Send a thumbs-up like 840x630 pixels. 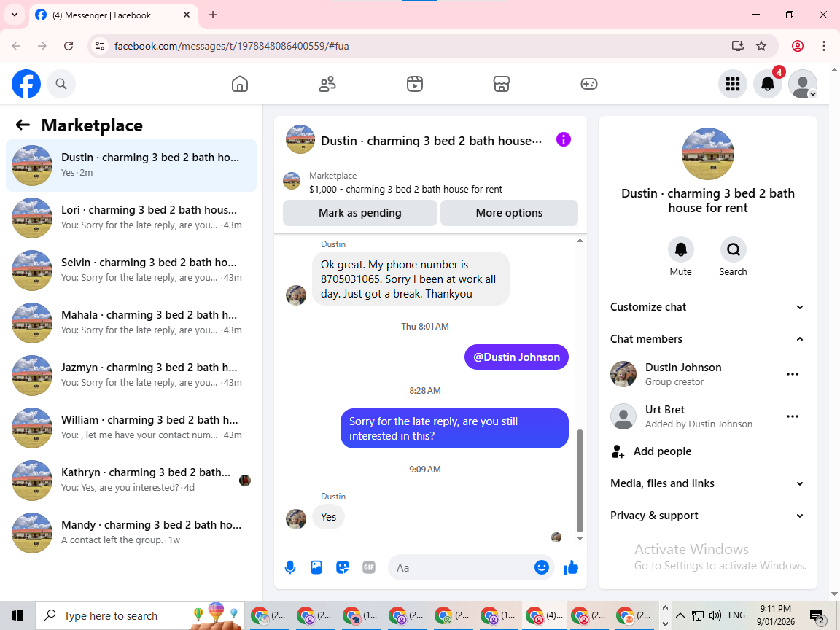[570, 567]
